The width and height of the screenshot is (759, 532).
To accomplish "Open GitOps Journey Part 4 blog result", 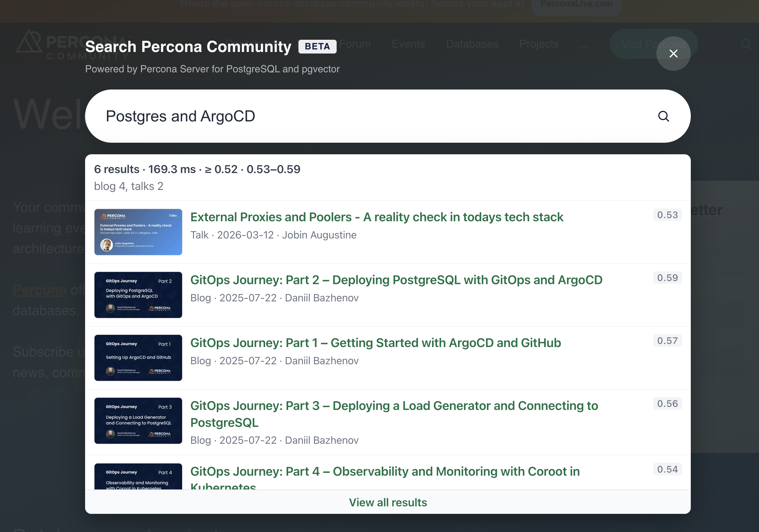I will tap(385, 478).
